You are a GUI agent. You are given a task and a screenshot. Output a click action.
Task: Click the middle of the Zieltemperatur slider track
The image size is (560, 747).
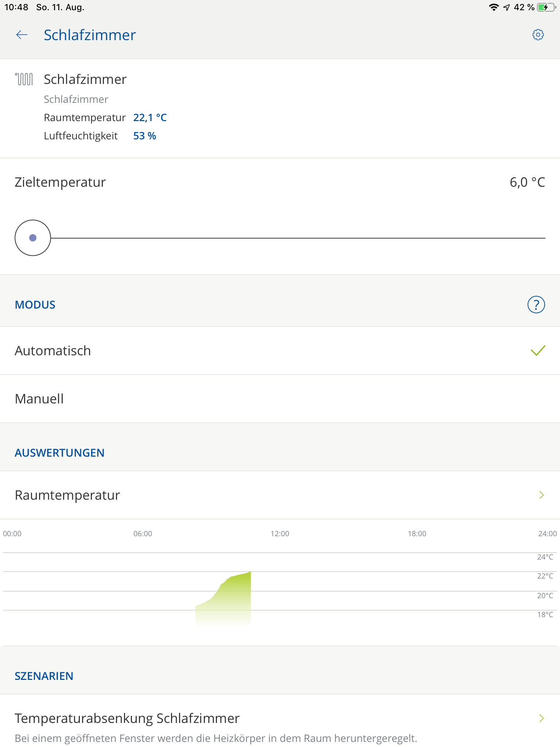pyautogui.click(x=297, y=238)
